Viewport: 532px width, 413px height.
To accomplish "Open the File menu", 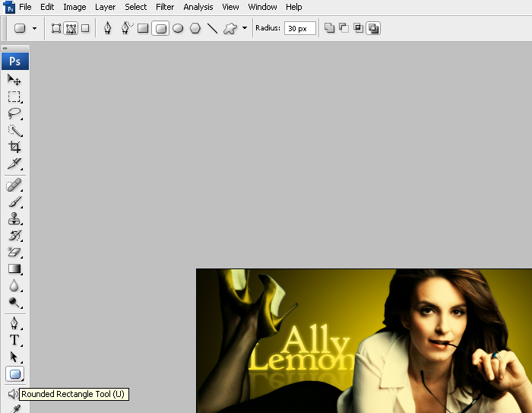I will click(x=25, y=7).
